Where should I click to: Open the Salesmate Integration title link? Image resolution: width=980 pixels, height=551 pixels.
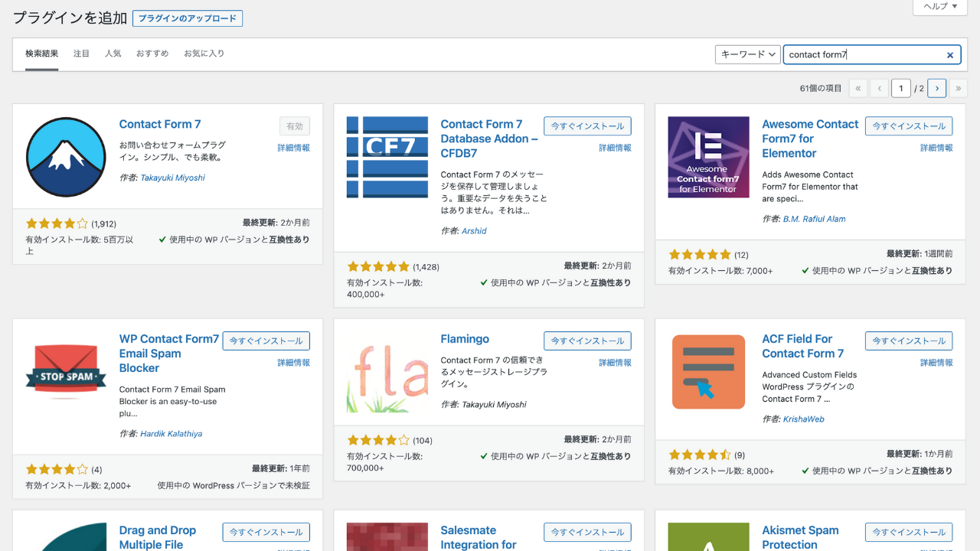479,537
